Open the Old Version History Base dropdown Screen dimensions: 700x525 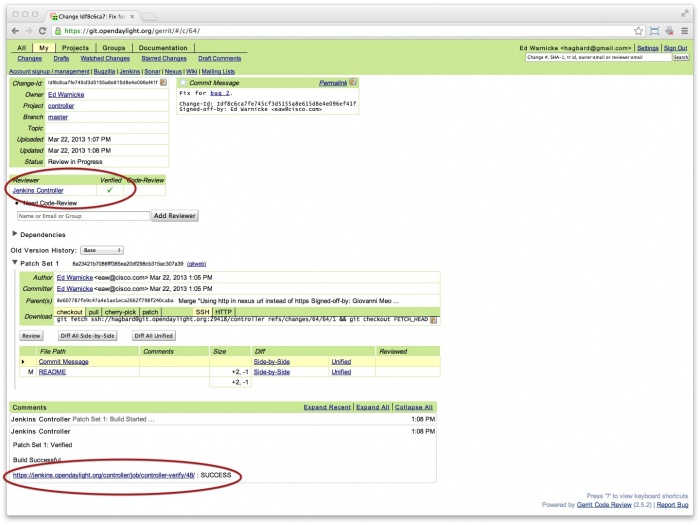(102, 250)
